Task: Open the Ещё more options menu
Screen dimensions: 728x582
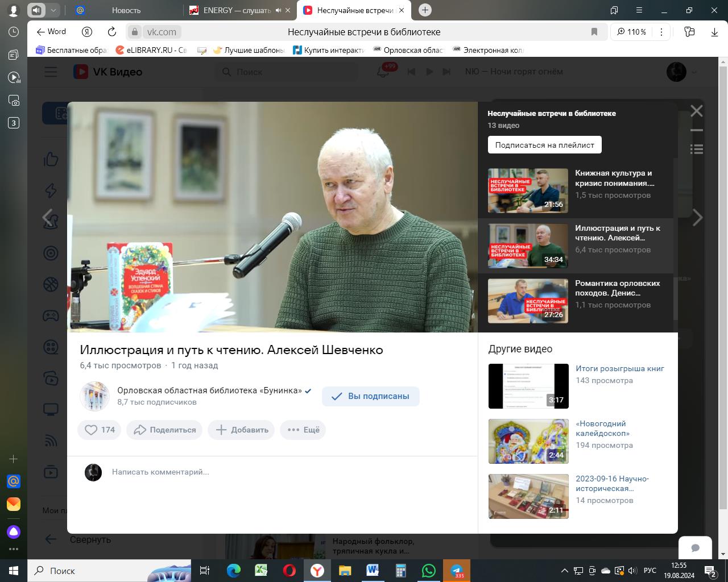Action: click(303, 430)
